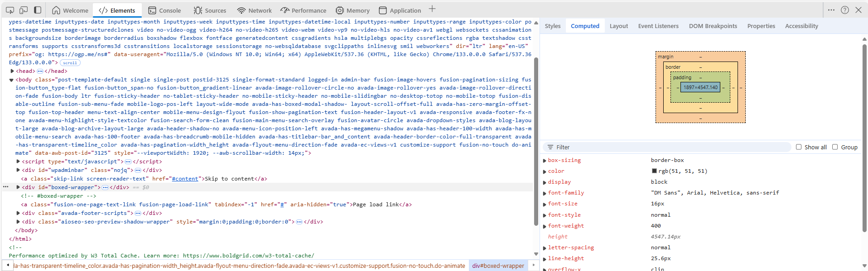Collapse the body element node

(11, 80)
